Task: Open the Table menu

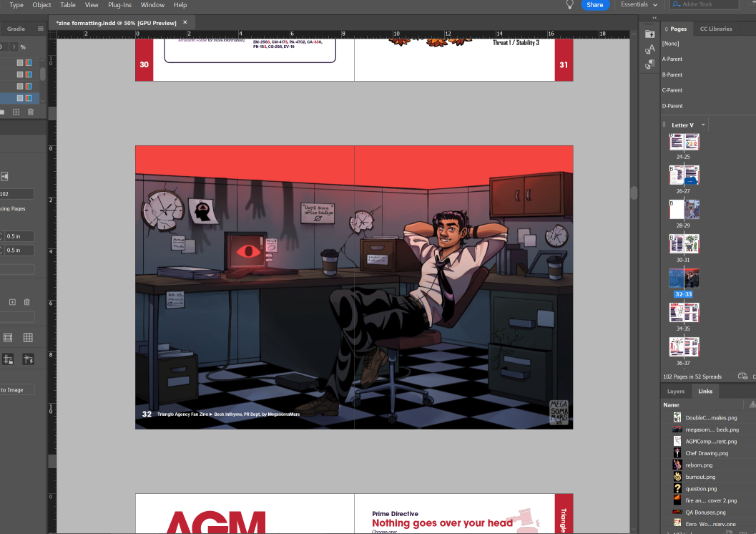Action: pyautogui.click(x=68, y=5)
